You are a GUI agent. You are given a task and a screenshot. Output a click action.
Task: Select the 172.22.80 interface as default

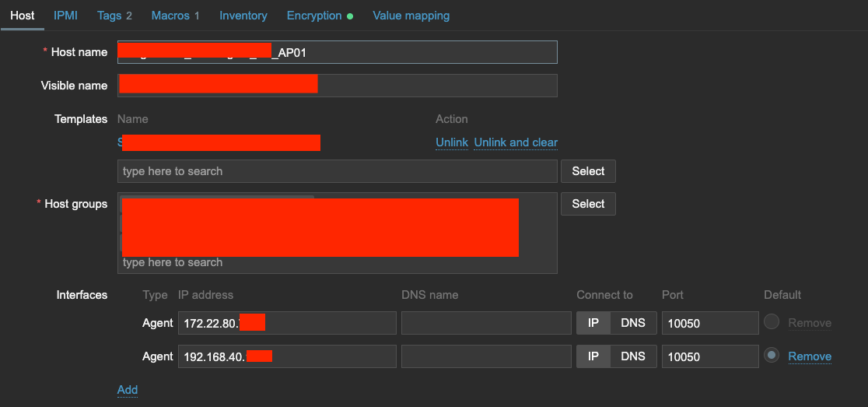point(771,322)
